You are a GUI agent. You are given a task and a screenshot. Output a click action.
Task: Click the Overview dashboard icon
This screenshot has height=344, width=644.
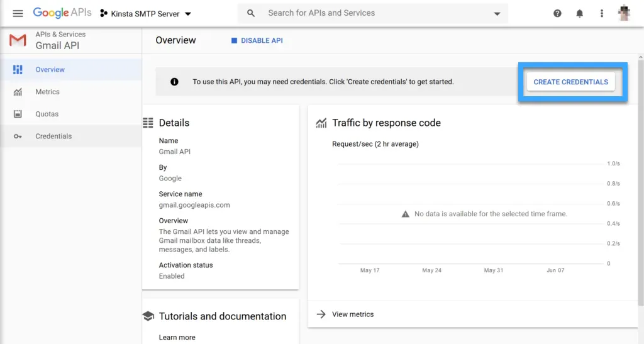[18, 69]
